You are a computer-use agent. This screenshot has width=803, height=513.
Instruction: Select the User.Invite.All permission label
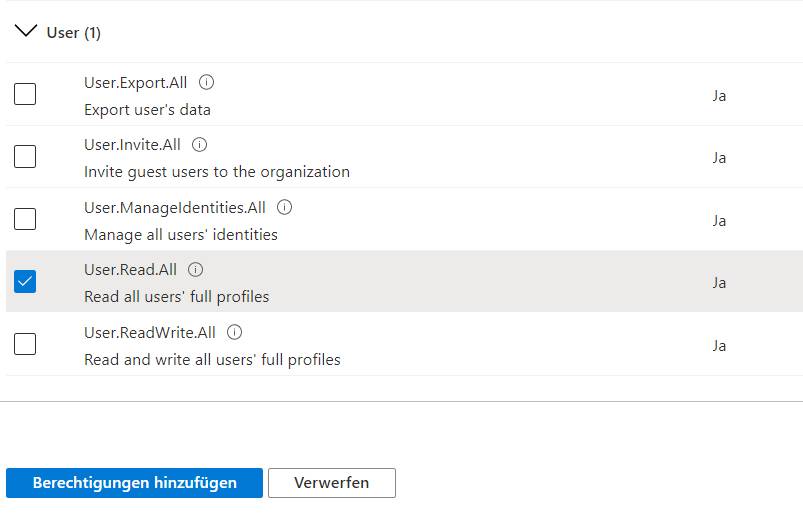pos(132,145)
